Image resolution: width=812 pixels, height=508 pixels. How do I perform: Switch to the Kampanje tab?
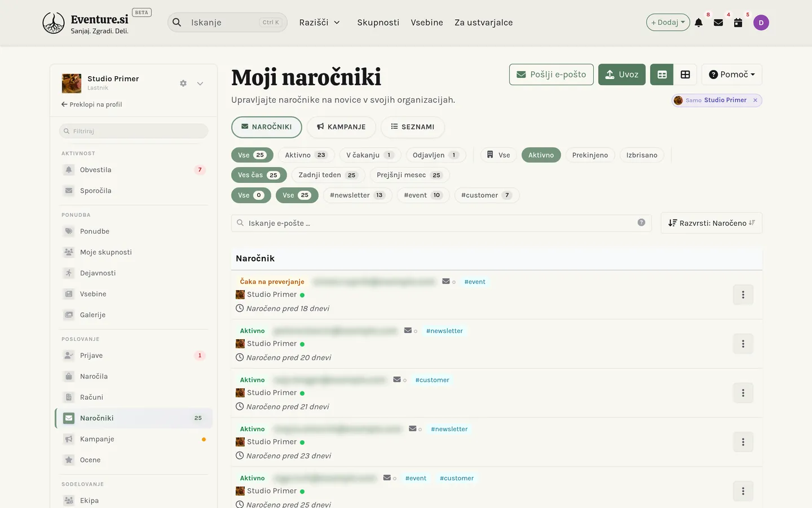pos(341,127)
